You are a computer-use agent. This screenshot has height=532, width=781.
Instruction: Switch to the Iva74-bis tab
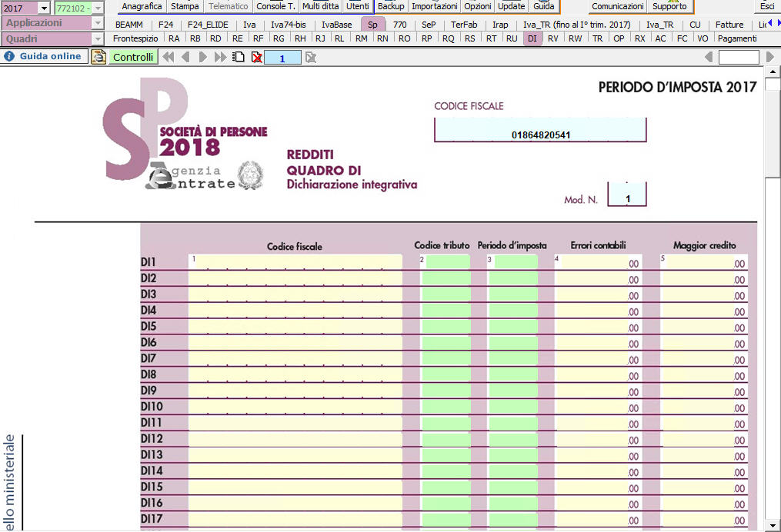click(289, 25)
